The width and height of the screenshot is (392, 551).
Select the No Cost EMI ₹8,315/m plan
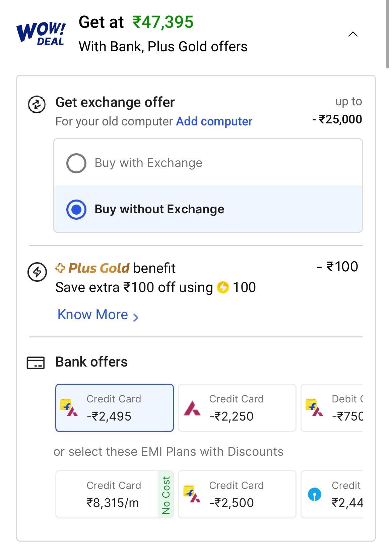click(x=115, y=494)
